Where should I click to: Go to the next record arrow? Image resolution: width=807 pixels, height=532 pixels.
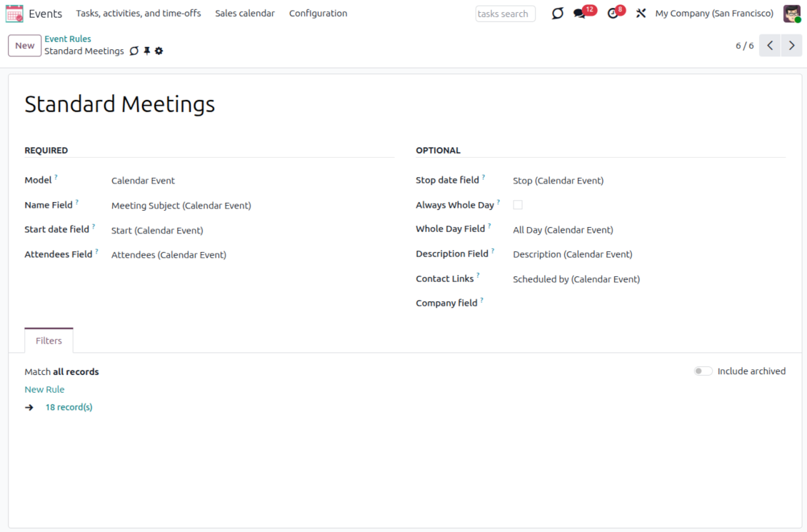pos(791,46)
